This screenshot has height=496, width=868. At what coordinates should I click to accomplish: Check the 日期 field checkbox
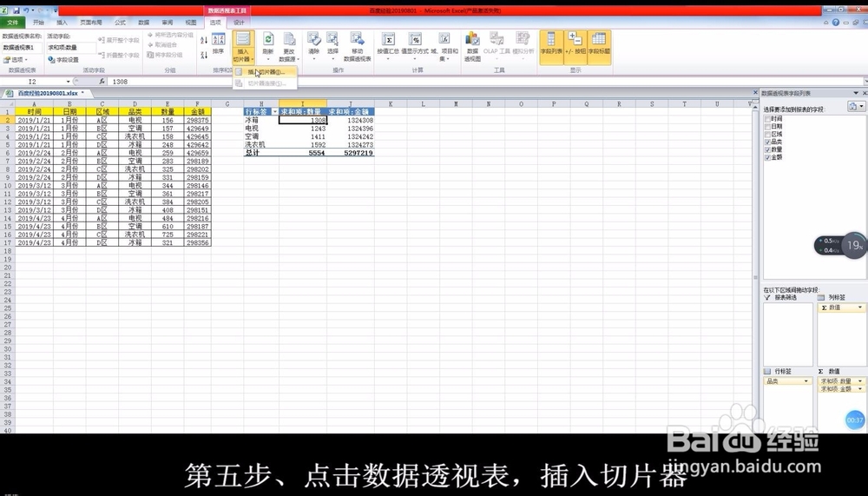click(x=767, y=126)
